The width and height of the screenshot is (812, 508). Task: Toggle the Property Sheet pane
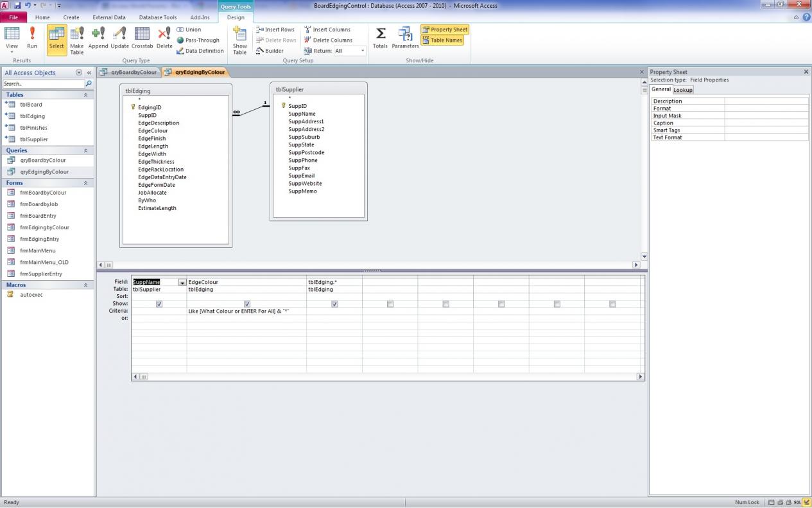pyautogui.click(x=445, y=30)
